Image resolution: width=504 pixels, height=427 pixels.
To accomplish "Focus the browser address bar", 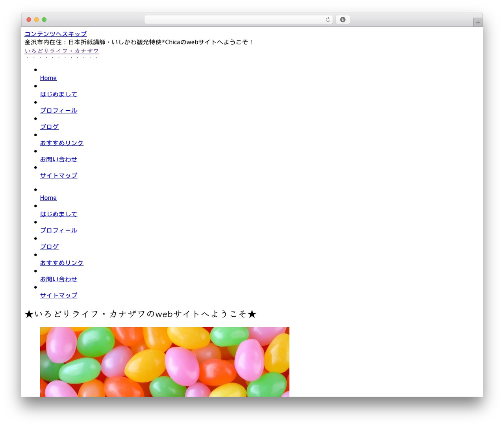I will point(238,20).
